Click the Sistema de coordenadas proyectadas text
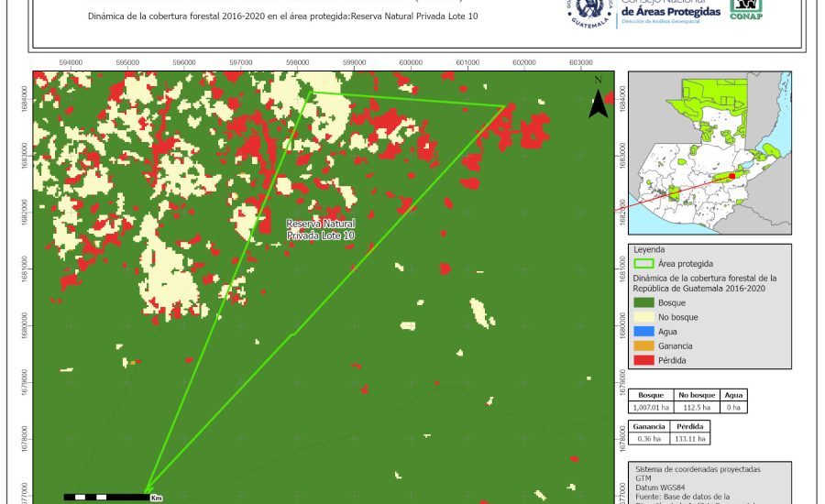This screenshot has height=504, width=825. 697,468
